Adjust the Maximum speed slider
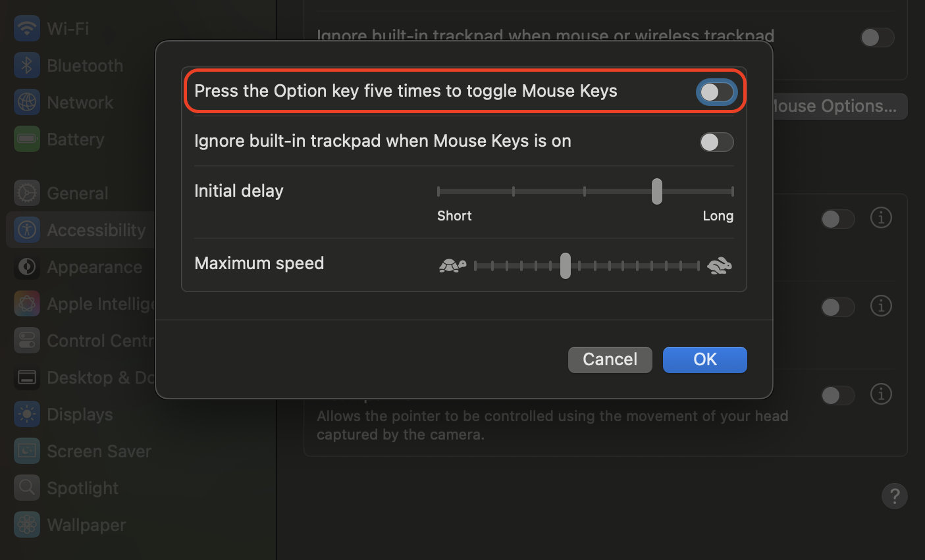The width and height of the screenshot is (925, 560). coord(565,265)
